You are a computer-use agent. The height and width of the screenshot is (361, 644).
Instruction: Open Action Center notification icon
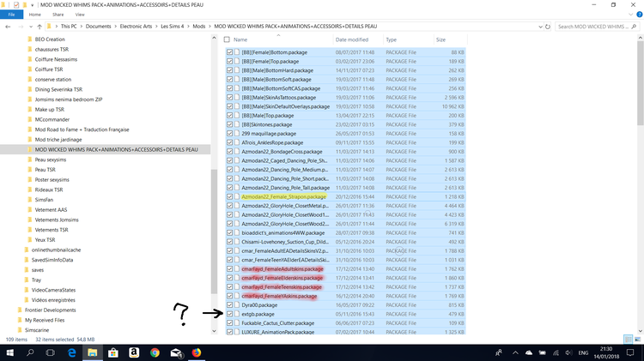click(630, 352)
